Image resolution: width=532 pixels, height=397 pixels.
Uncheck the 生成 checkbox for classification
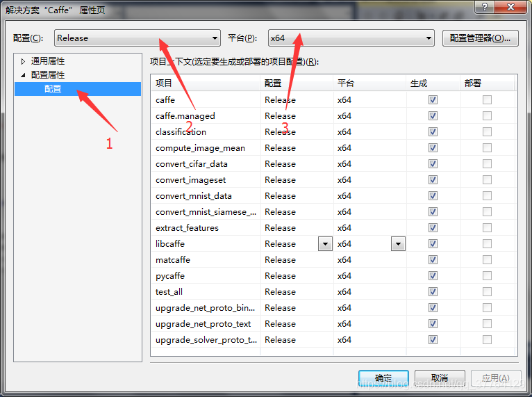click(433, 132)
